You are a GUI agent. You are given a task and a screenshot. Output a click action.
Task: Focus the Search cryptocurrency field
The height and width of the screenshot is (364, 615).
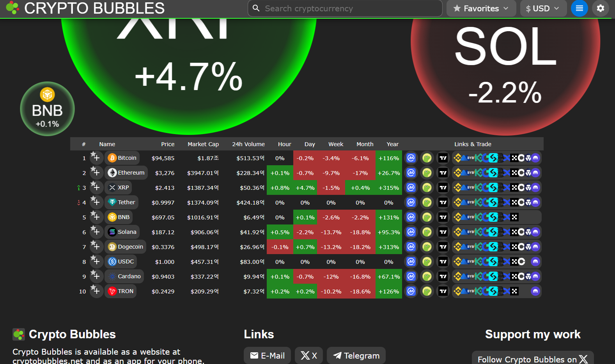[345, 8]
